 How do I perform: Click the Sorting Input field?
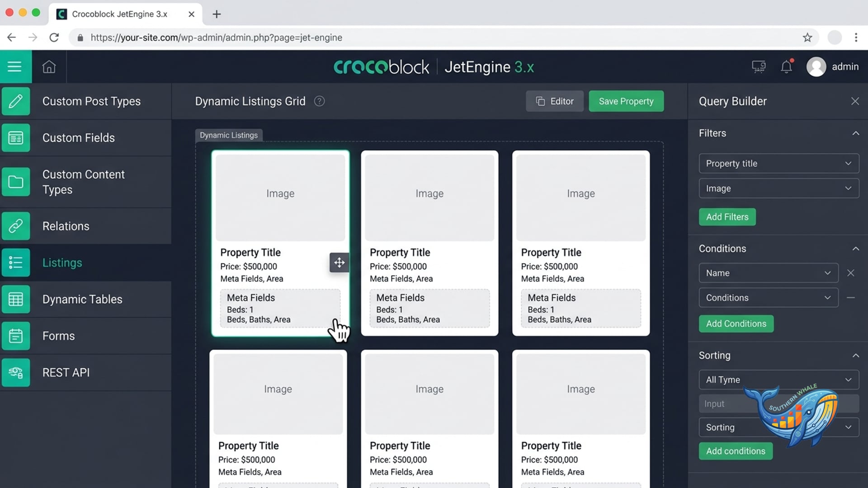click(x=779, y=404)
